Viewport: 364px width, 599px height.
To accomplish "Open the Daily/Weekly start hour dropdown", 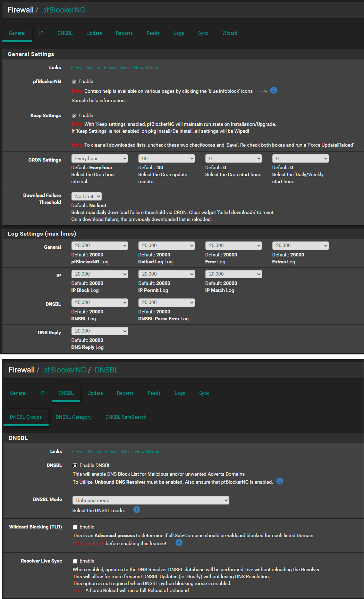I will (300, 158).
